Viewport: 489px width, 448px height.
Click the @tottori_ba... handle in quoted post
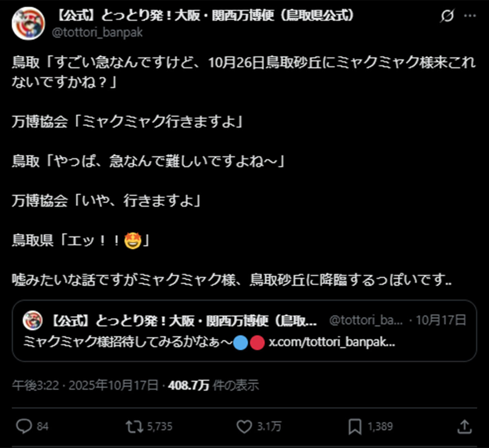pyautogui.click(x=366, y=321)
